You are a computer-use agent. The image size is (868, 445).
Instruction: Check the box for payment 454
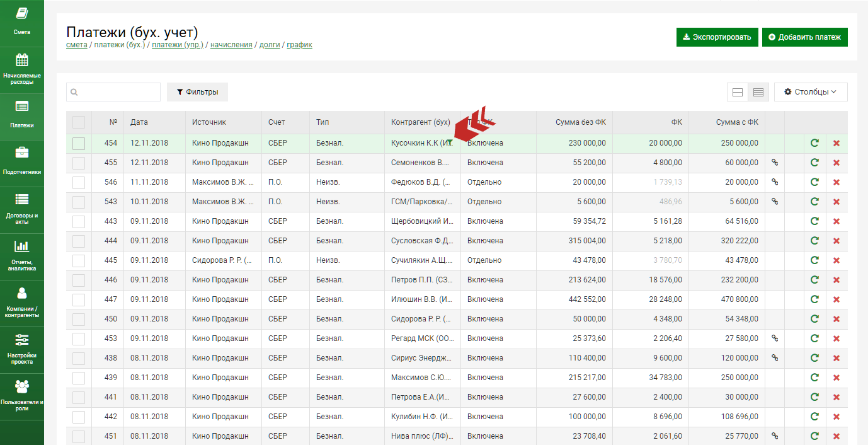pos(79,143)
